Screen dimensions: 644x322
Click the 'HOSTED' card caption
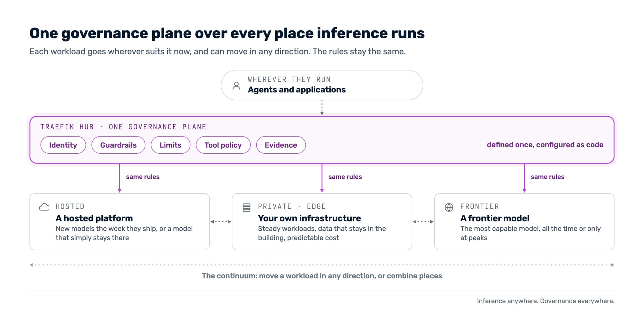70,206
